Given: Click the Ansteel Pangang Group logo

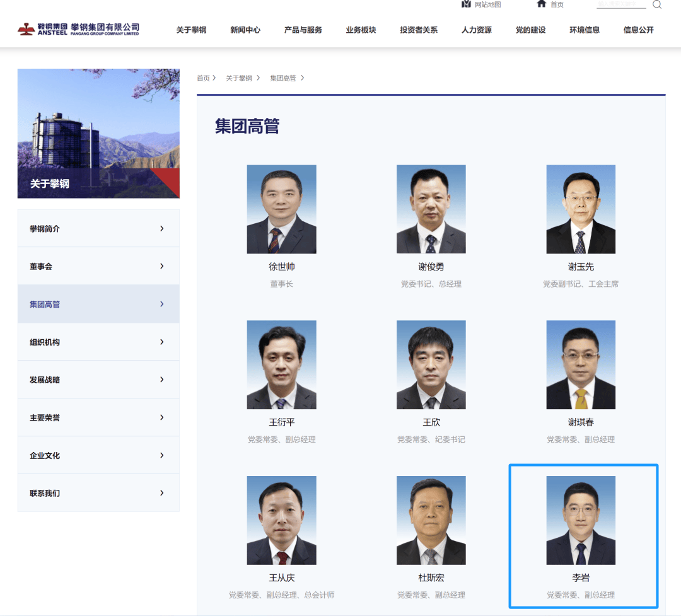Looking at the screenshot, I should point(79,29).
